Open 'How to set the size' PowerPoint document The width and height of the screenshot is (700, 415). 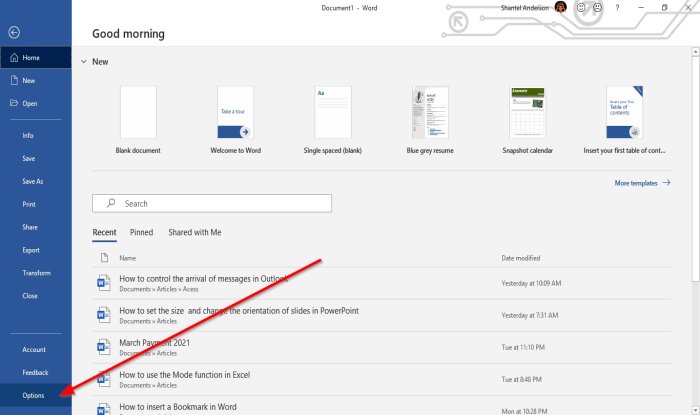tap(381, 315)
